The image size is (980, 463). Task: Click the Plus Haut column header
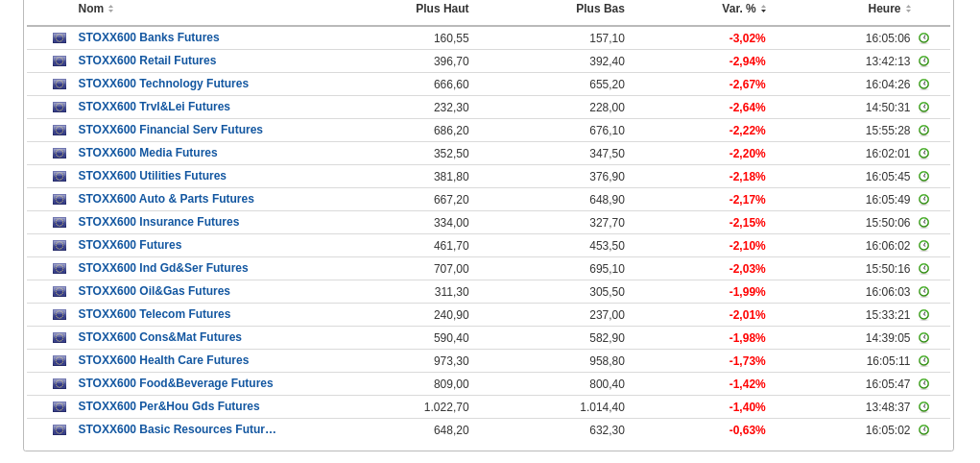coord(442,9)
